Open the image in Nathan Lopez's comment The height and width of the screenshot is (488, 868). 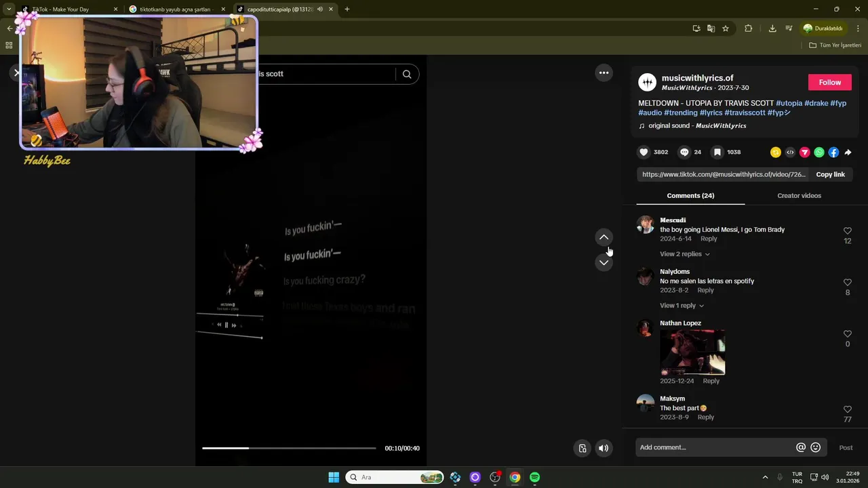[692, 352]
